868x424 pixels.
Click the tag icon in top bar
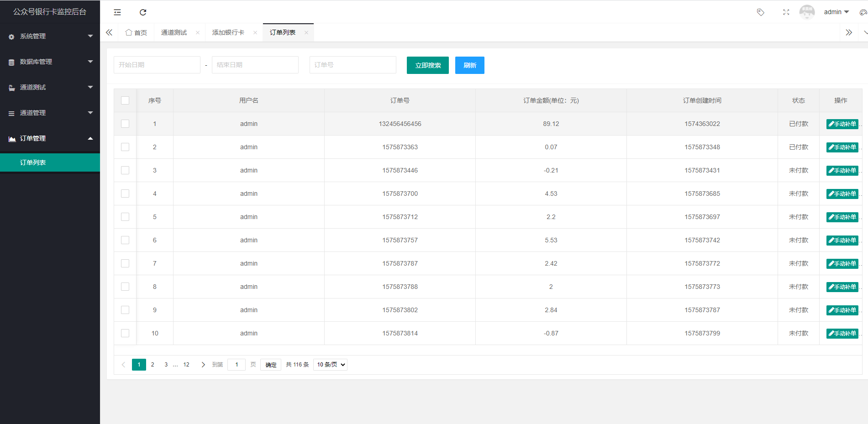(x=760, y=12)
